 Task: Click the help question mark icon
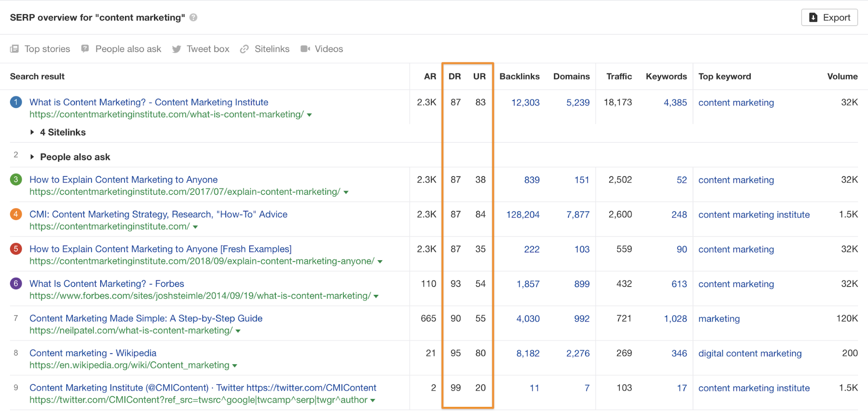194,17
